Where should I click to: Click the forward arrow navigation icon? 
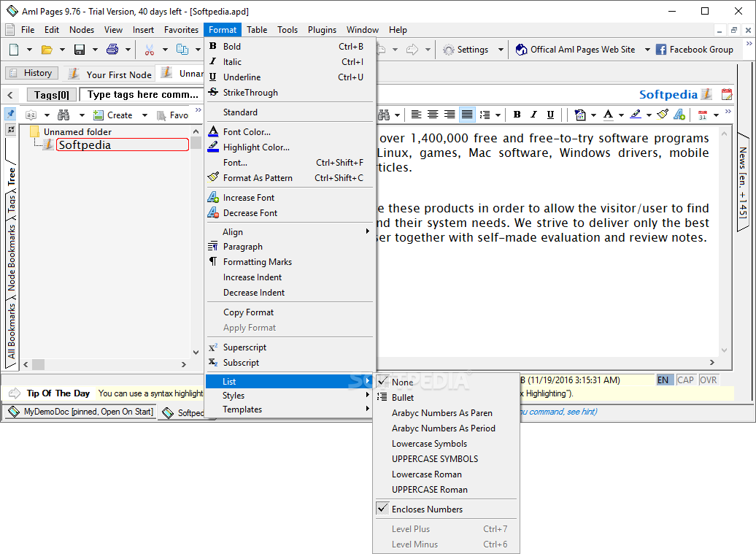(412, 49)
